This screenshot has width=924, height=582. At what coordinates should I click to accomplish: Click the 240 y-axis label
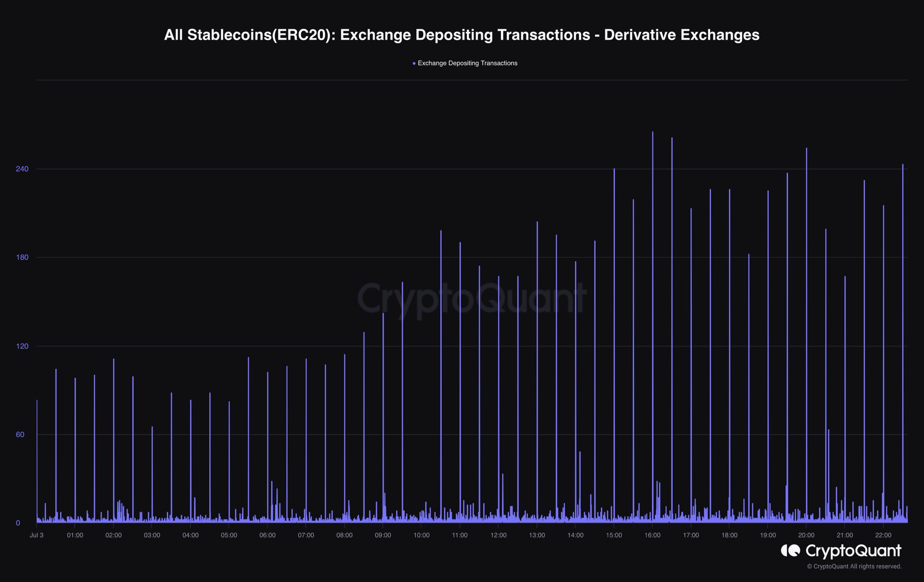click(x=22, y=169)
